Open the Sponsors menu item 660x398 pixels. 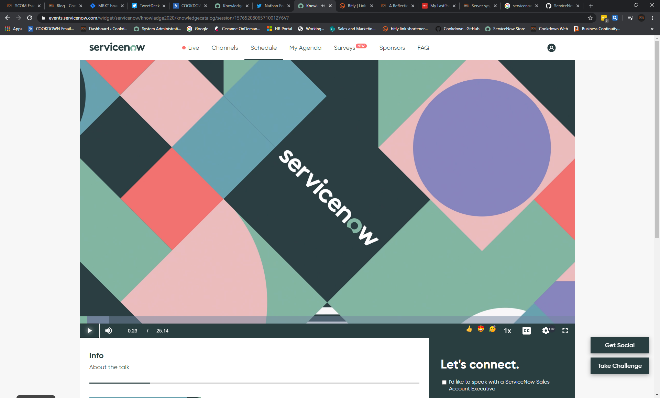pos(392,48)
